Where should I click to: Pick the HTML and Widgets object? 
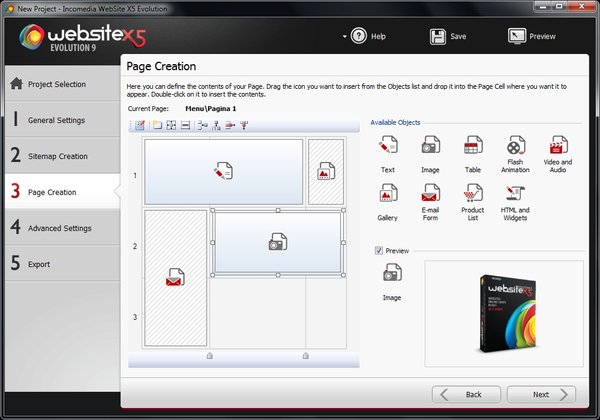(515, 192)
